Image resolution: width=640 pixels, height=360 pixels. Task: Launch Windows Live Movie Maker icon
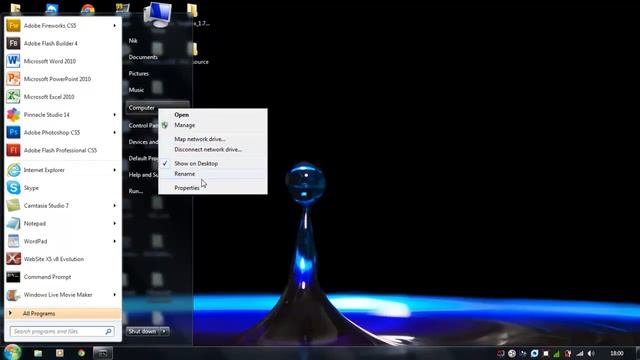coord(13,295)
